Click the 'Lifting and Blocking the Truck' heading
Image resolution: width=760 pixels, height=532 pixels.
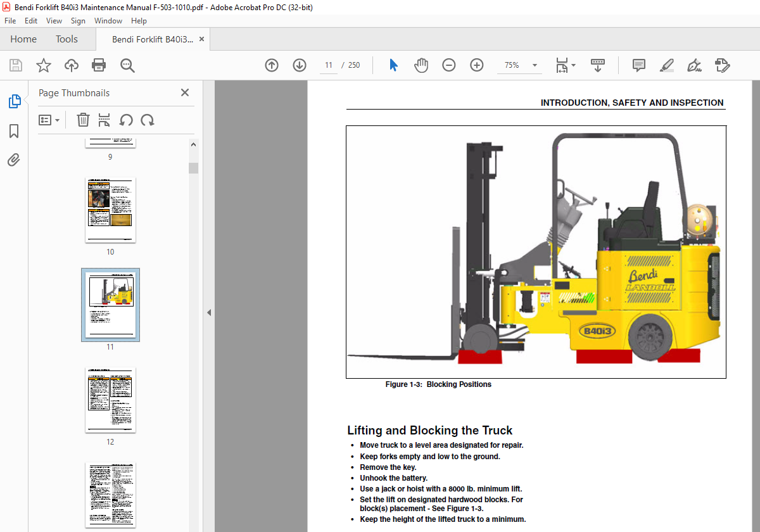point(429,431)
